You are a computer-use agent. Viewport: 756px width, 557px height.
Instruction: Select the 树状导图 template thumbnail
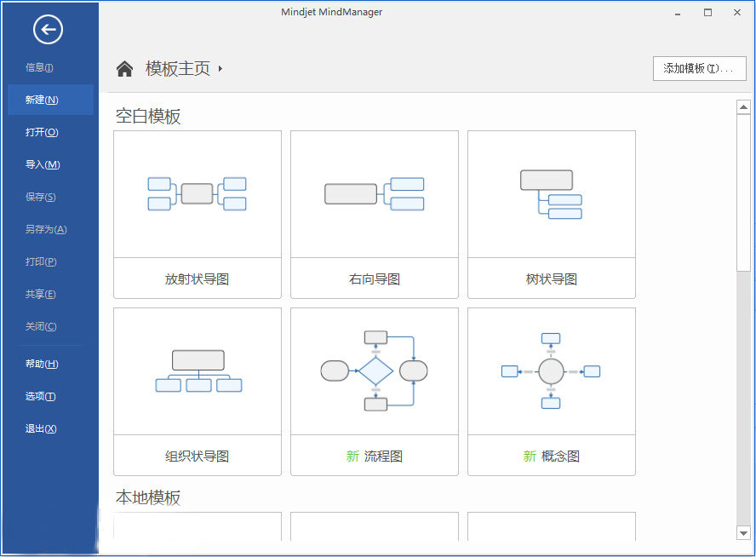pyautogui.click(x=552, y=194)
